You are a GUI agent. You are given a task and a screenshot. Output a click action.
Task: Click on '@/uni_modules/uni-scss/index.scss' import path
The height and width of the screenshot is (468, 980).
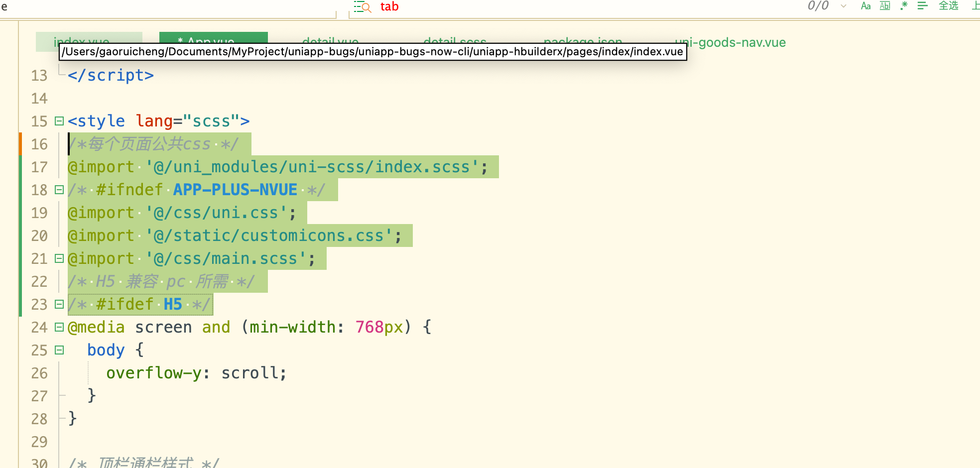312,167
